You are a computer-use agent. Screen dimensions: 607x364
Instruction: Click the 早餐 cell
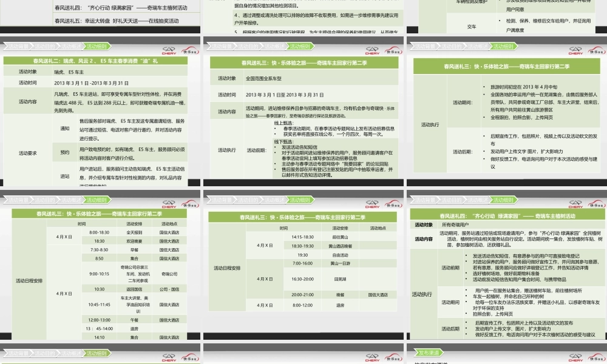tap(134, 250)
